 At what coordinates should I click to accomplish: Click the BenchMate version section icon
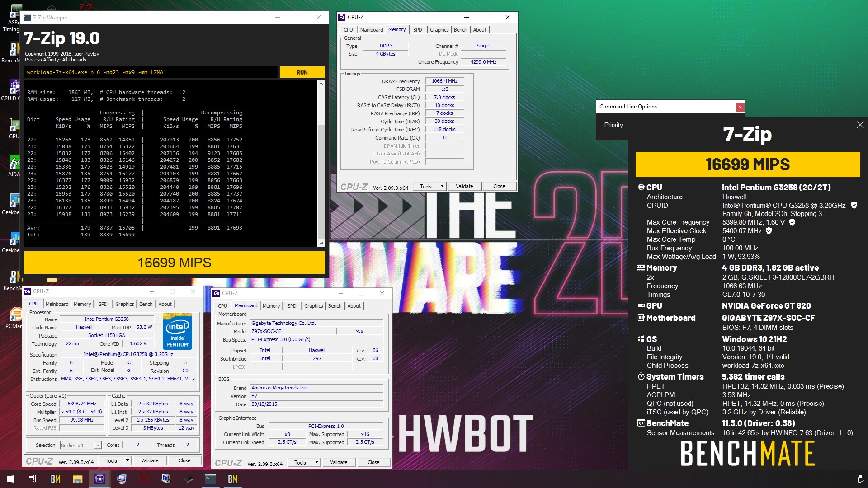tap(641, 423)
